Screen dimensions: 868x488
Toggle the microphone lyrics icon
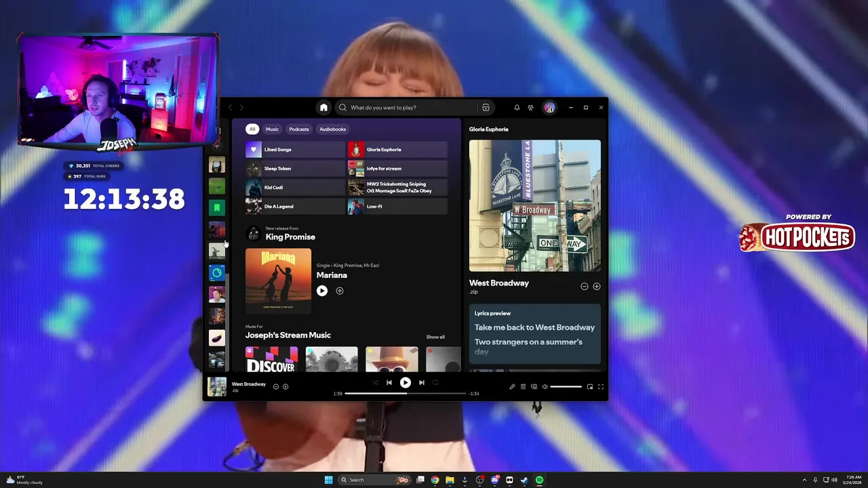click(x=513, y=386)
